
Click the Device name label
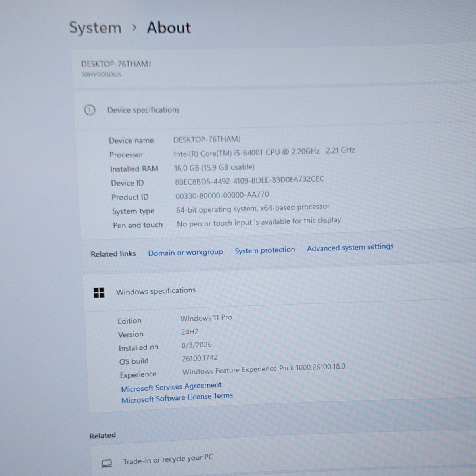tap(131, 140)
